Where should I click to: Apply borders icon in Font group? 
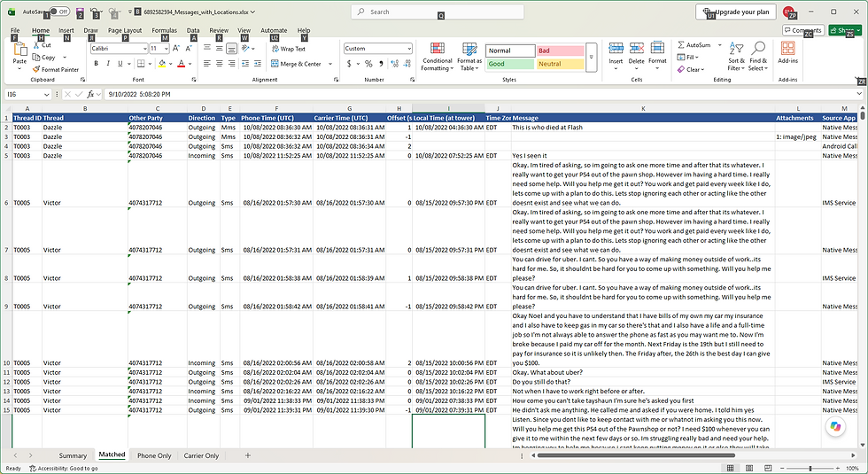[141, 64]
